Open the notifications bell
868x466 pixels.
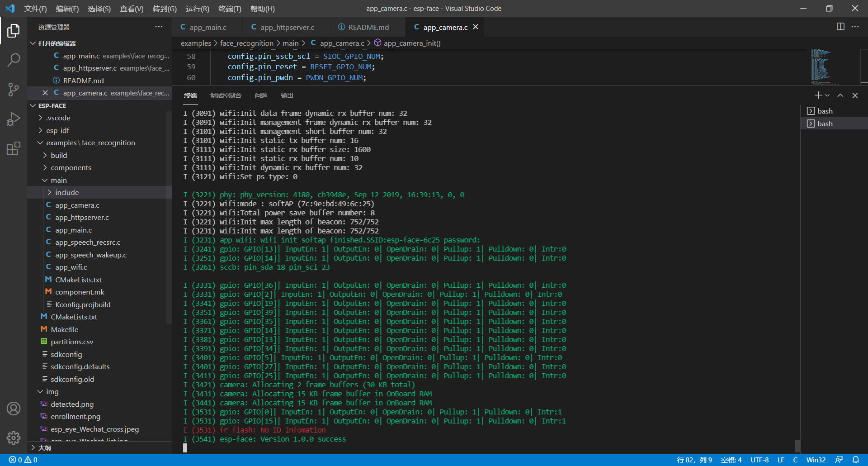(856, 460)
